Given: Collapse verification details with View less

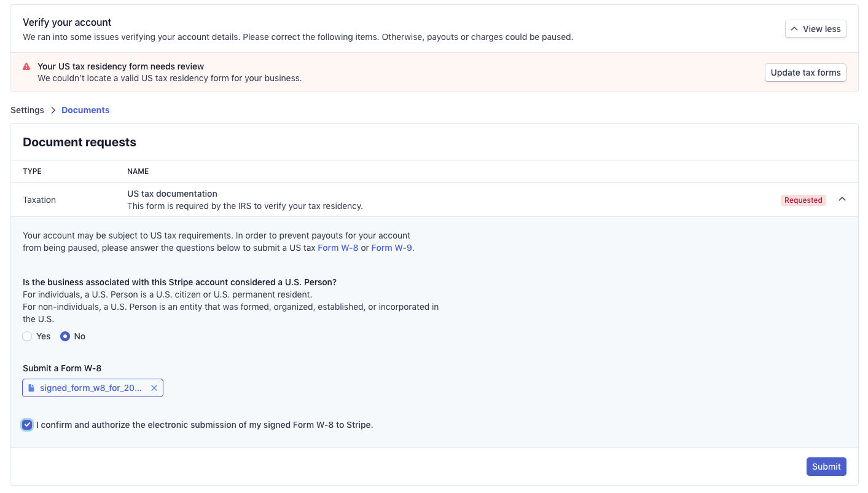Looking at the screenshot, I should point(815,29).
